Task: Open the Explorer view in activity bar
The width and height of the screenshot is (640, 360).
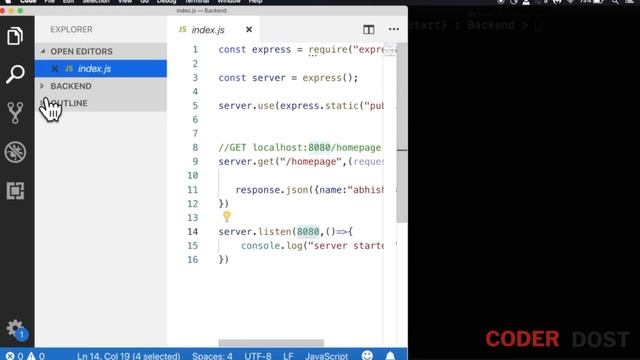Action: (15, 36)
